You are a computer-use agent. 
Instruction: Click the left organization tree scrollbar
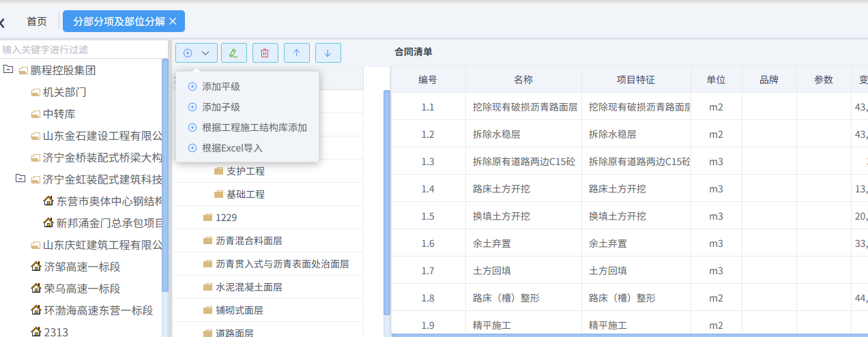click(x=165, y=171)
